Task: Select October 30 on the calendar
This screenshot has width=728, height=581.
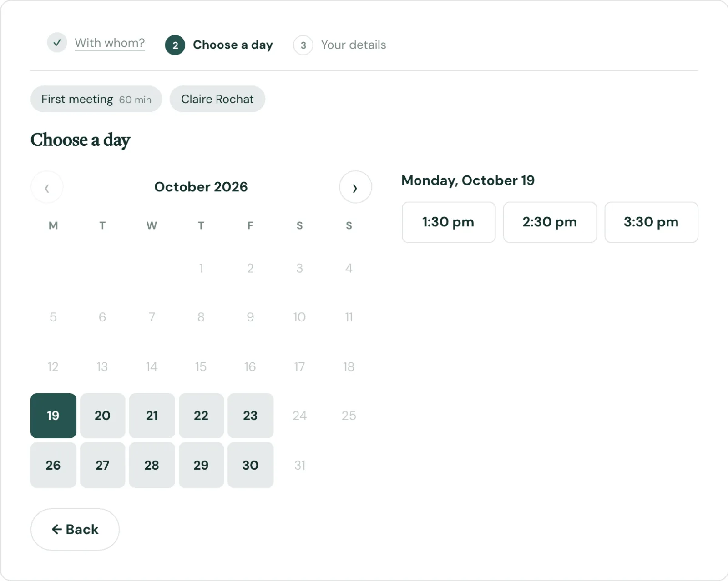Action: tap(250, 465)
